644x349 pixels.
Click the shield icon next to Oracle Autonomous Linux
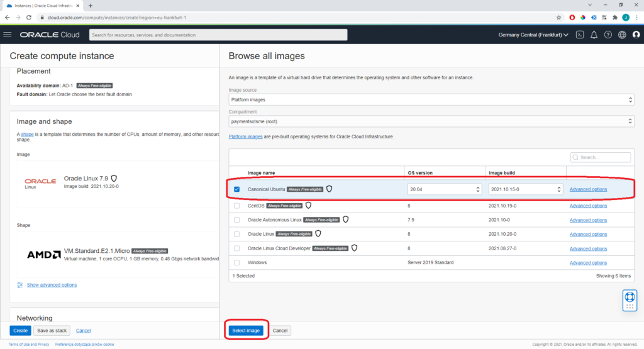(x=345, y=219)
